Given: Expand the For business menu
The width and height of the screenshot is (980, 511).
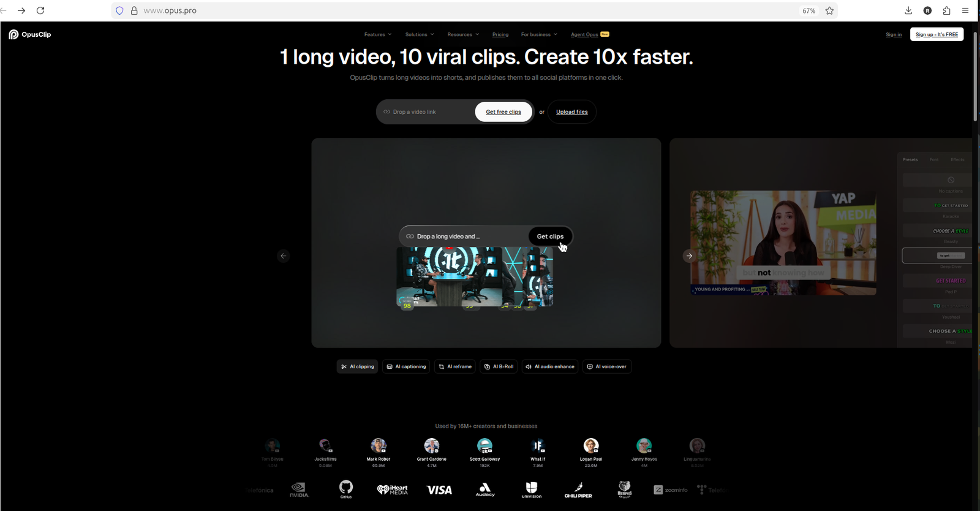Looking at the screenshot, I should pyautogui.click(x=539, y=34).
